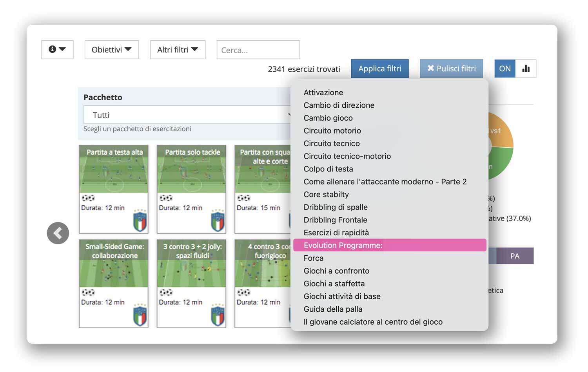588x372 pixels.
Task: Toggle the ON switch
Action: 505,69
